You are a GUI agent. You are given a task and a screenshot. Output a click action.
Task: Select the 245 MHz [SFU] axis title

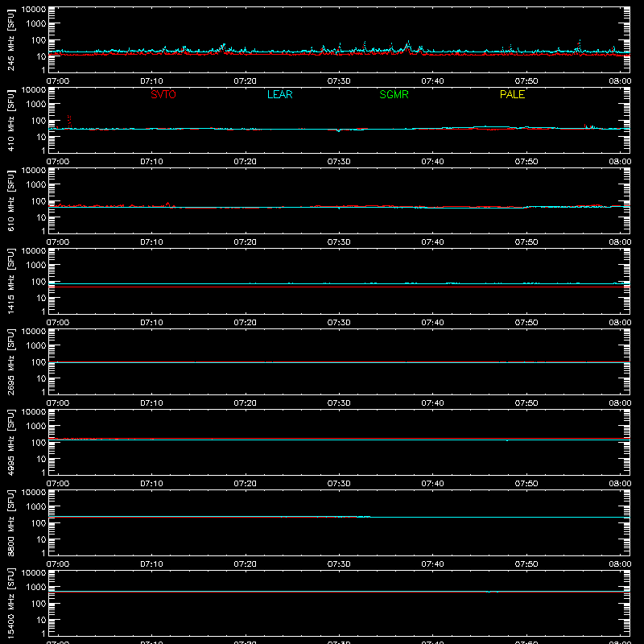(10, 39)
